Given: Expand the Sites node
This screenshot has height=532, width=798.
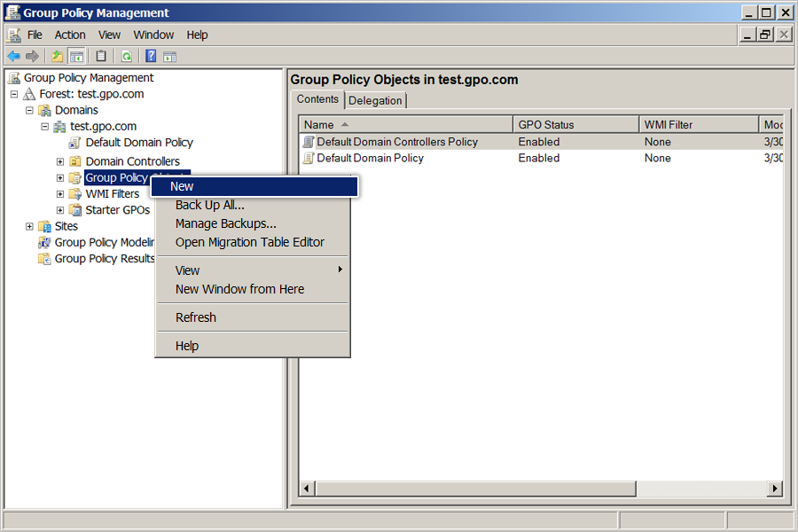Looking at the screenshot, I should tap(29, 227).
